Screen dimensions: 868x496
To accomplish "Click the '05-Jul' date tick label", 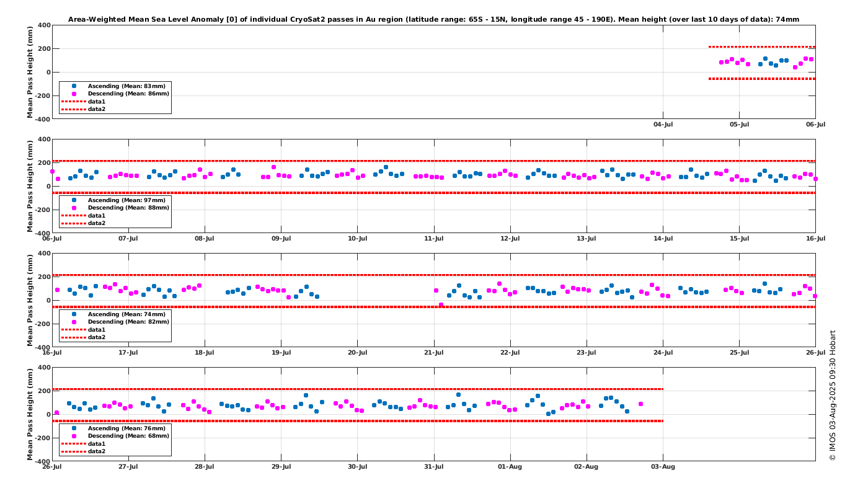I will pos(739,125).
